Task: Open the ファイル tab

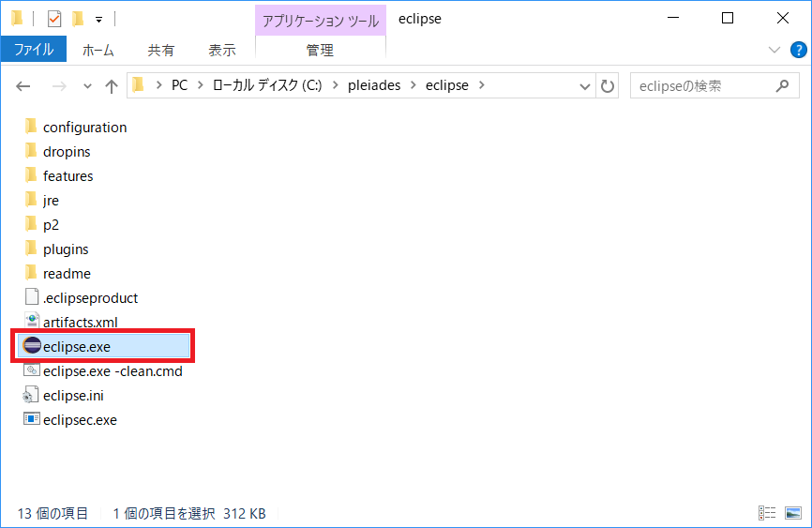Action: [34, 50]
